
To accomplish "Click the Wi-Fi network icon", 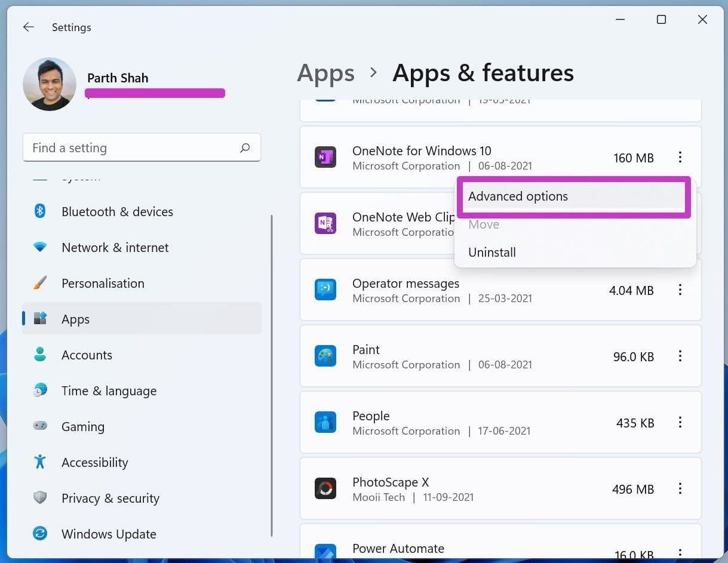I will coord(40,247).
